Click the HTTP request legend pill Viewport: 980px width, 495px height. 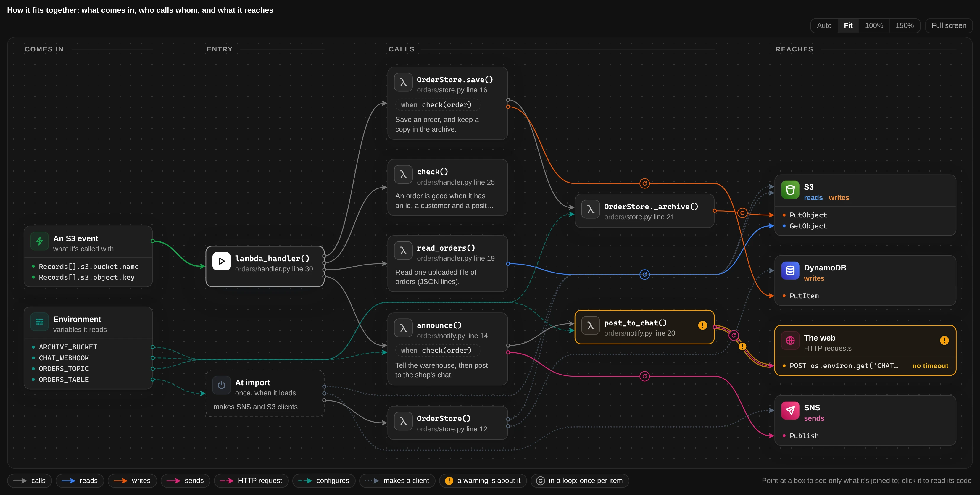click(x=251, y=481)
